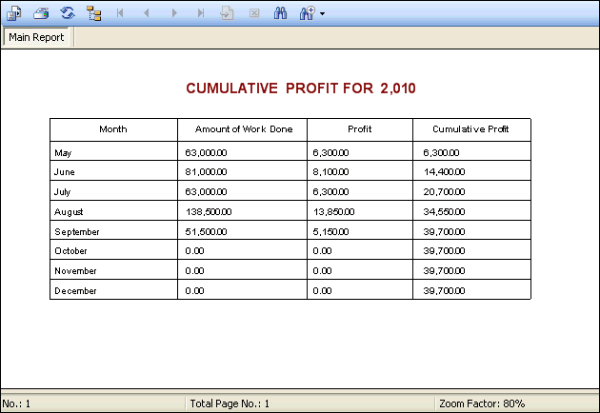Image resolution: width=600 pixels, height=413 pixels.
Task: Click the report title Cumulative Profit
Action: tap(301, 89)
